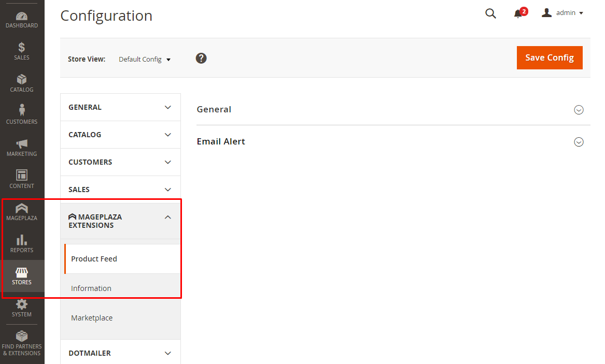This screenshot has height=364, width=605.
Task: Open the Store View Default Config dropdown
Action: coord(145,60)
